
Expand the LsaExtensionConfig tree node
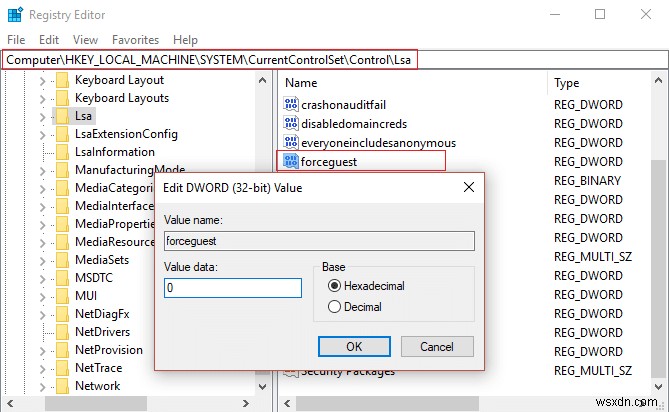click(42, 134)
